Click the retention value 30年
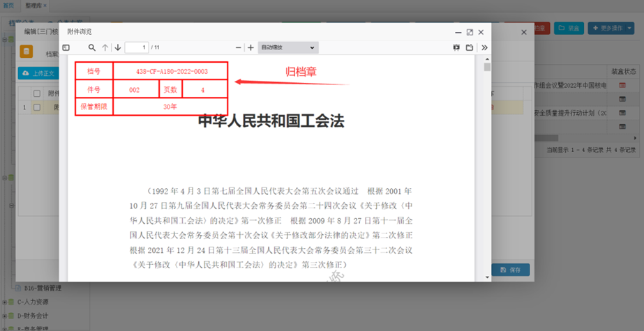 pos(170,107)
